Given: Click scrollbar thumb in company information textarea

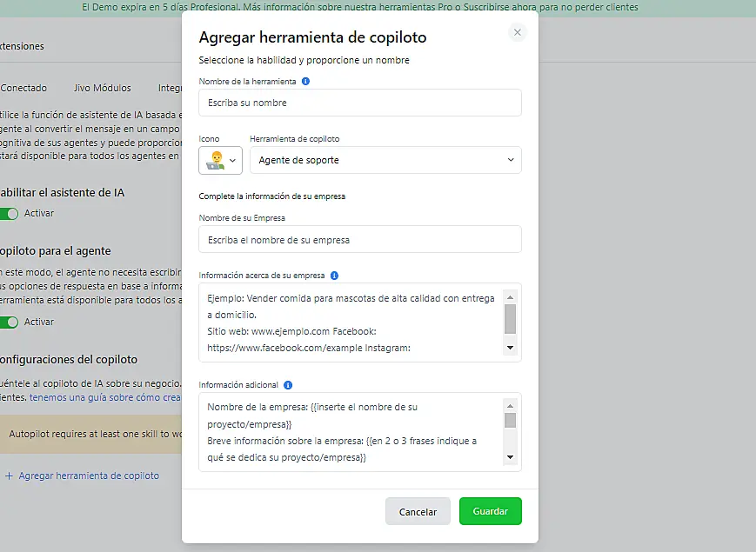Looking at the screenshot, I should coord(510,319).
